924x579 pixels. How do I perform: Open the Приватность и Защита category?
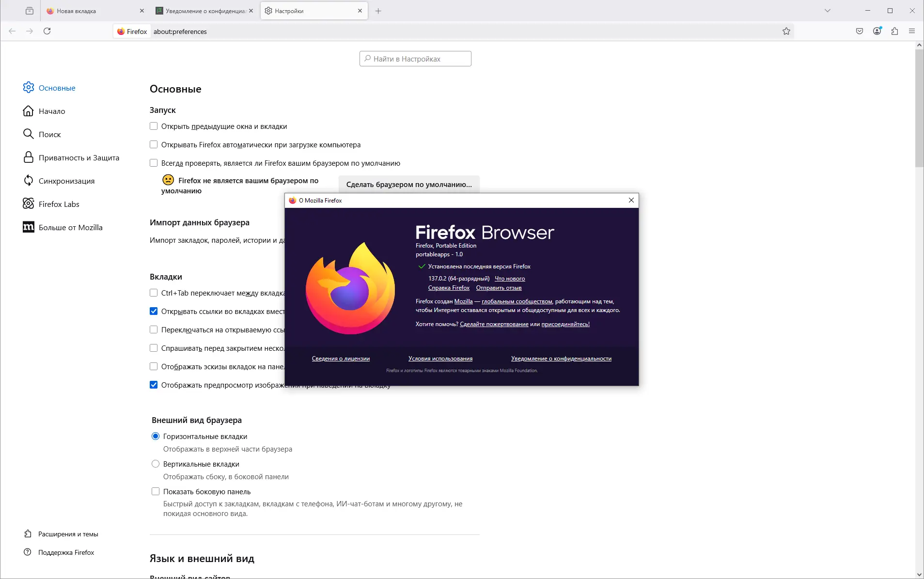(71, 157)
